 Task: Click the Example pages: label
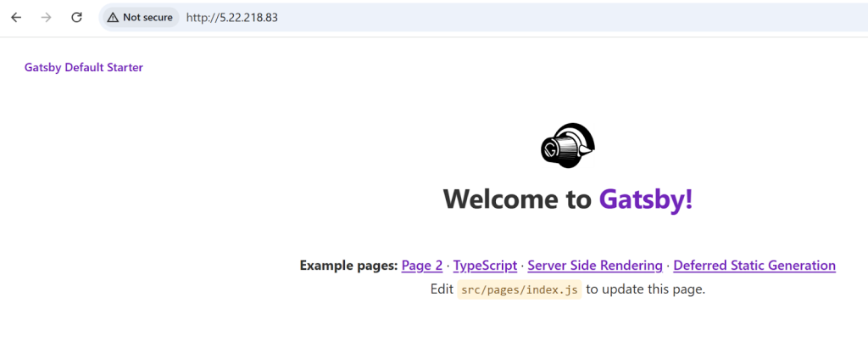pyautogui.click(x=348, y=266)
